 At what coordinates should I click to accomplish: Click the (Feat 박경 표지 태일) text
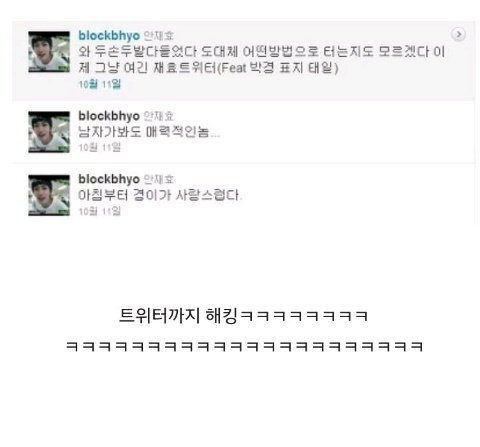278,68
